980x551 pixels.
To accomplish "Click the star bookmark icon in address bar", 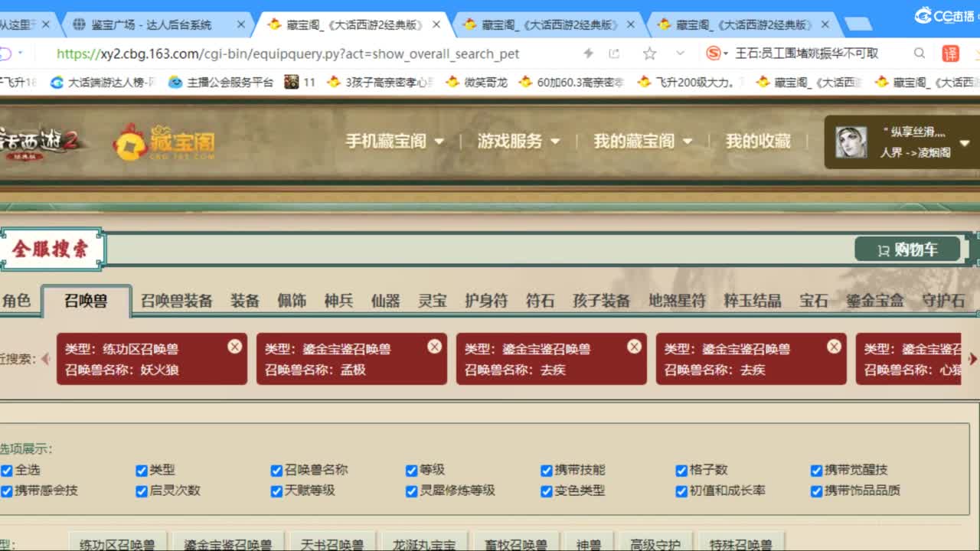I will point(649,54).
